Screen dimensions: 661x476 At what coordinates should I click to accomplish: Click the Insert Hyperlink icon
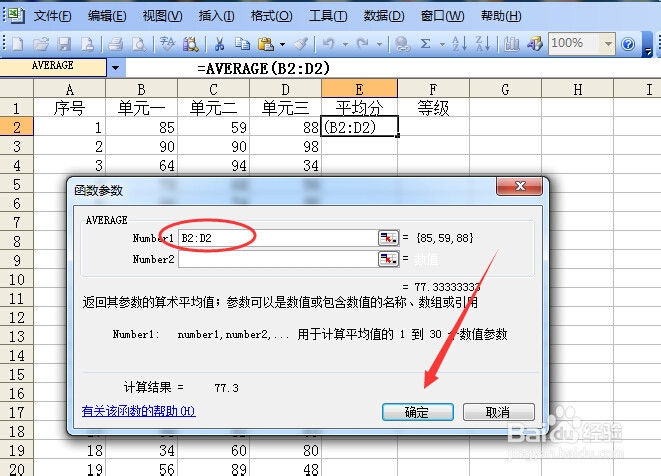click(403, 43)
